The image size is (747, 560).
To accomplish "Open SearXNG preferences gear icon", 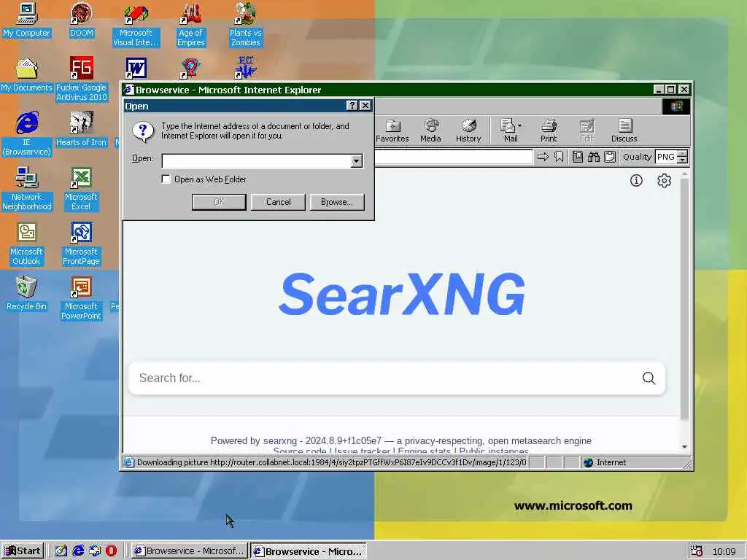I will click(664, 181).
